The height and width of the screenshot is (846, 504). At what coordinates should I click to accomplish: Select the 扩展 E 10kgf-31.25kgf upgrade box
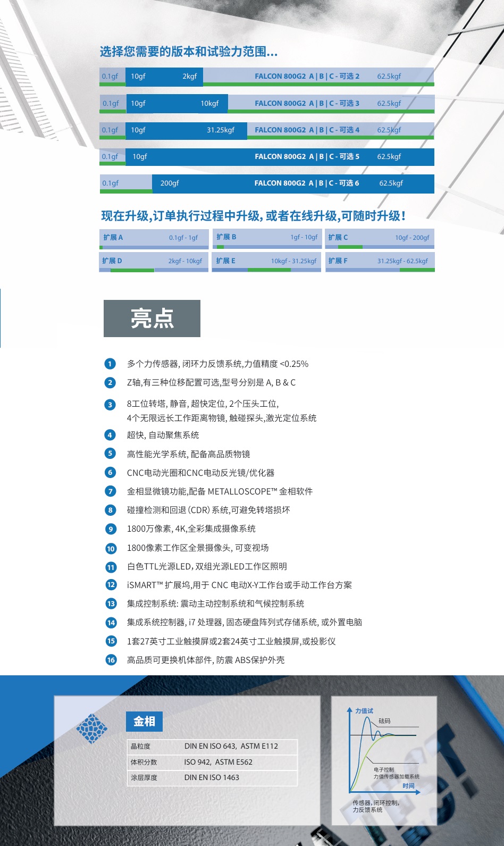coord(266,262)
